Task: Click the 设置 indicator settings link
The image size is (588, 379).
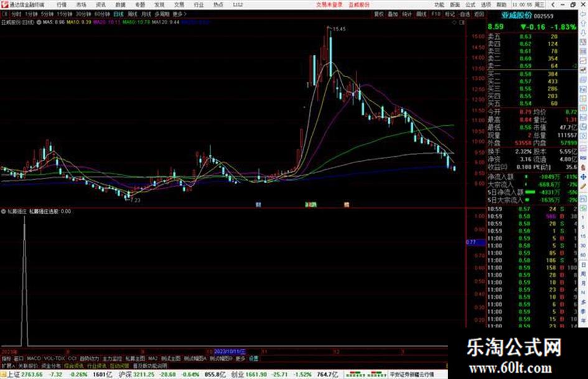Action: coord(253,358)
